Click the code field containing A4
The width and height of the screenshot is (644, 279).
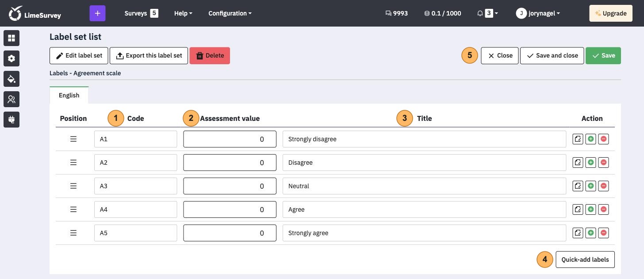[135, 209]
